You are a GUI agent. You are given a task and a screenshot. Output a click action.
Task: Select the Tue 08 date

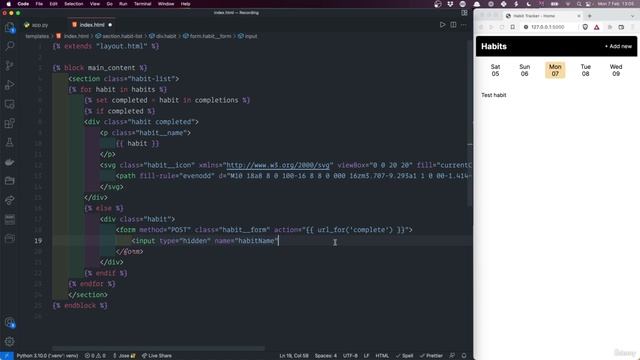(585, 70)
